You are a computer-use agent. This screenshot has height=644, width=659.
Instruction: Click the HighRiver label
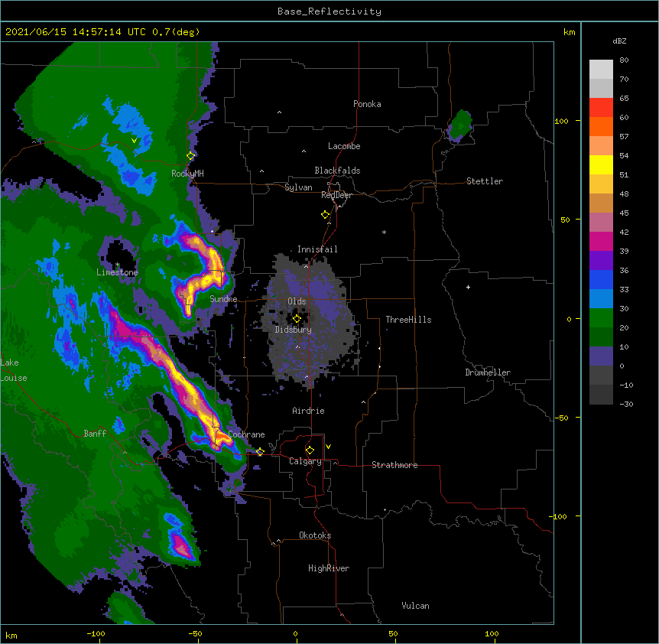point(329,568)
